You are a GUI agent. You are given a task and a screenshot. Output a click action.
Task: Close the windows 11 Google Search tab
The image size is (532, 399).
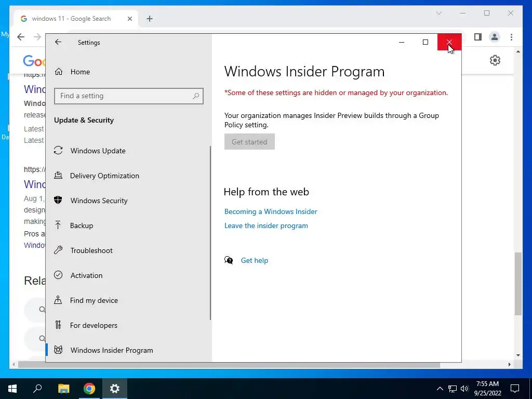coord(129,19)
